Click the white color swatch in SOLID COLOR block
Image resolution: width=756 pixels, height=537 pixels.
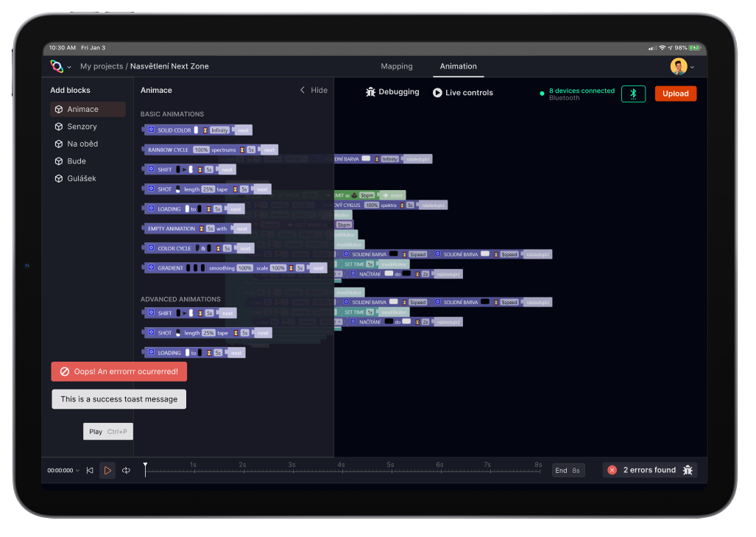coord(197,130)
